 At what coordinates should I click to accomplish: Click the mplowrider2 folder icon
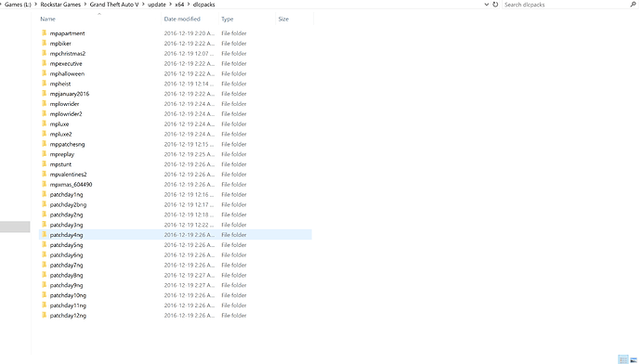[45, 113]
